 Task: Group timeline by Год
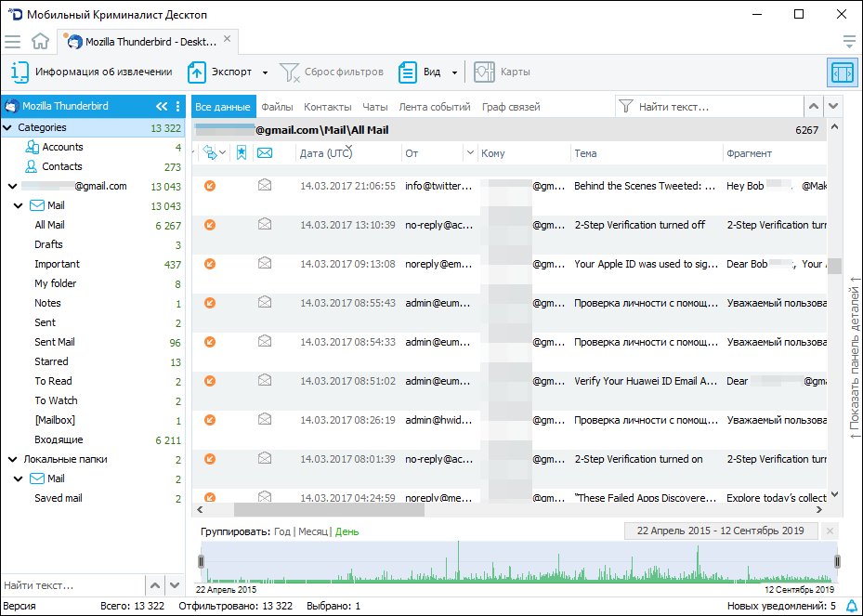tap(281, 531)
